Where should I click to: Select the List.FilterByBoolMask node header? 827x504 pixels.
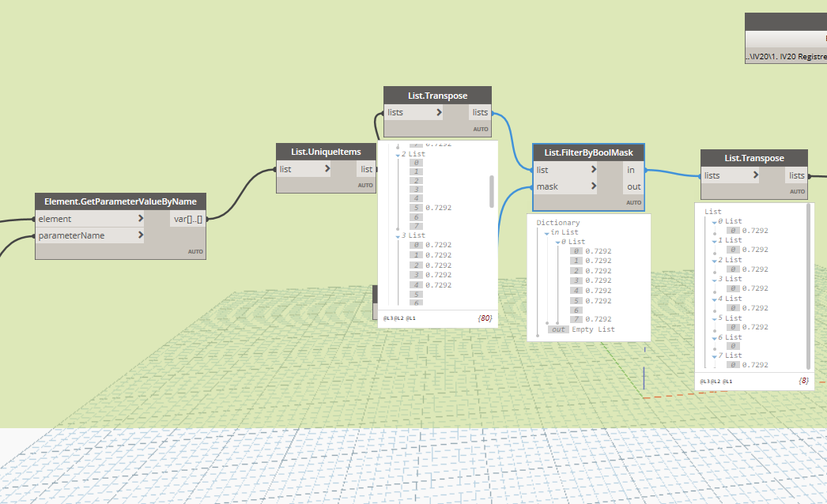pyautogui.click(x=588, y=152)
